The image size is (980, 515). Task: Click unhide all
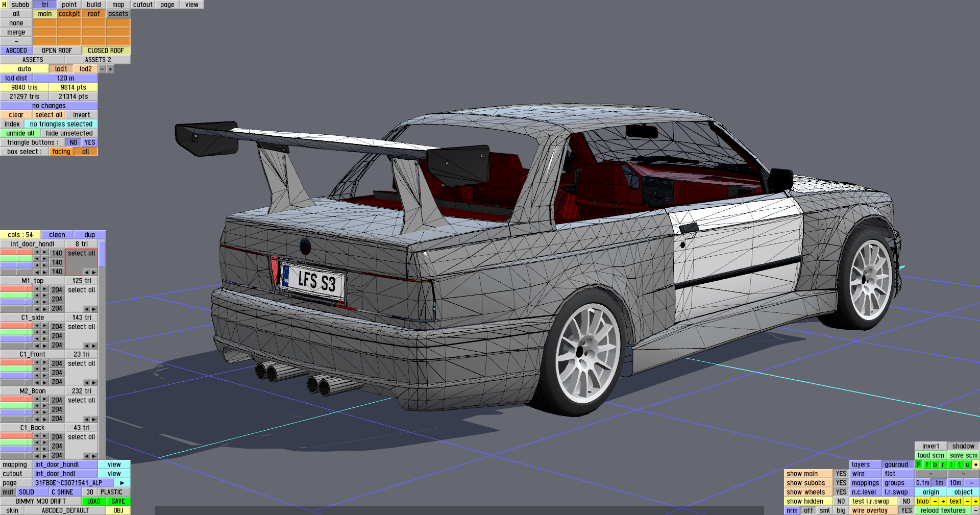pos(20,133)
